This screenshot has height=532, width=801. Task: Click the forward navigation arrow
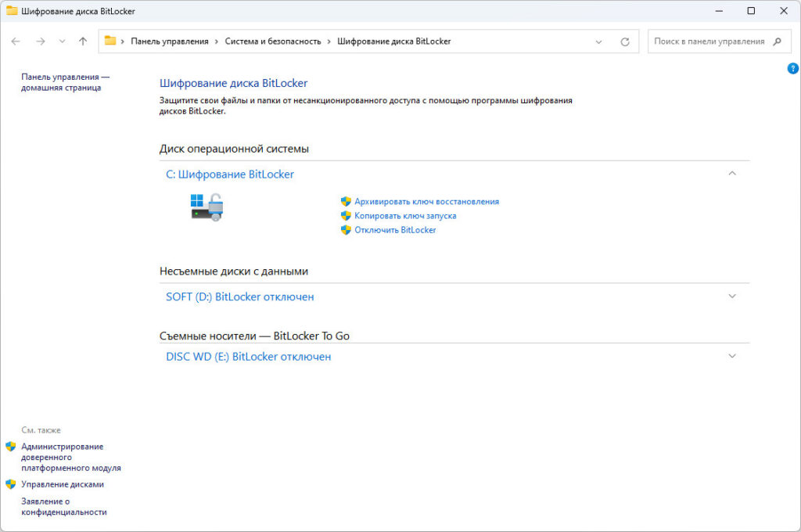(41, 41)
